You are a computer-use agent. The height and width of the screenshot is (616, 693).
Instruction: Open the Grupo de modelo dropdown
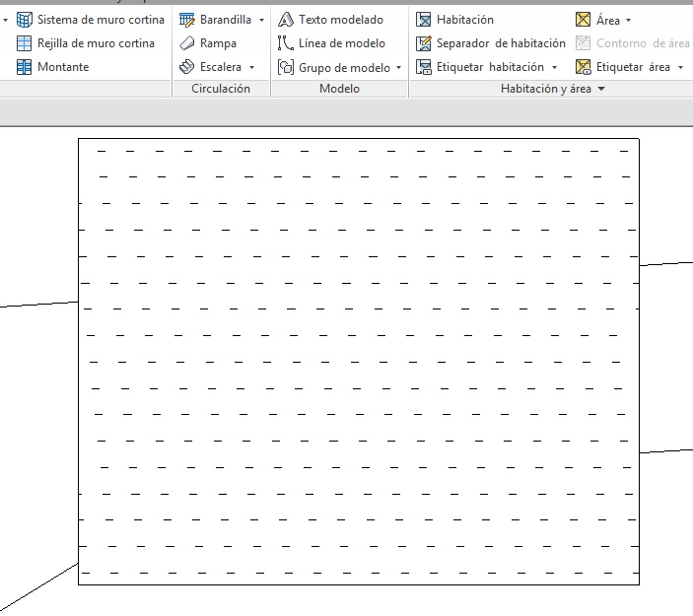pyautogui.click(x=398, y=67)
